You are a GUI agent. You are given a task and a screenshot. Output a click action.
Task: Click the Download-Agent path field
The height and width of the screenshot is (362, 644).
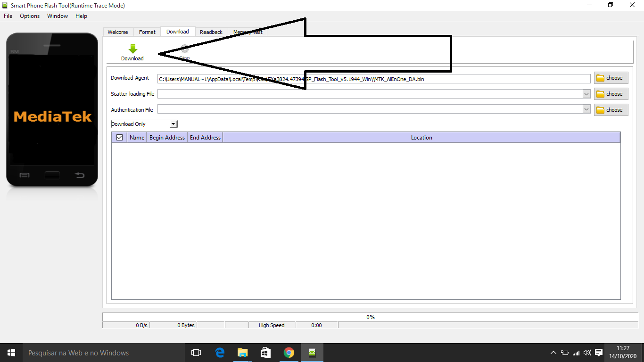(x=374, y=79)
